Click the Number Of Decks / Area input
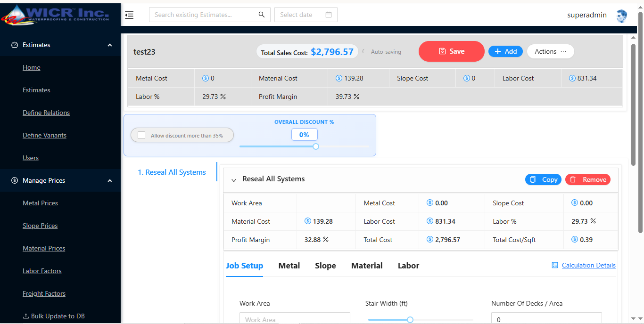Screen dimensions: 644x324 (546, 318)
